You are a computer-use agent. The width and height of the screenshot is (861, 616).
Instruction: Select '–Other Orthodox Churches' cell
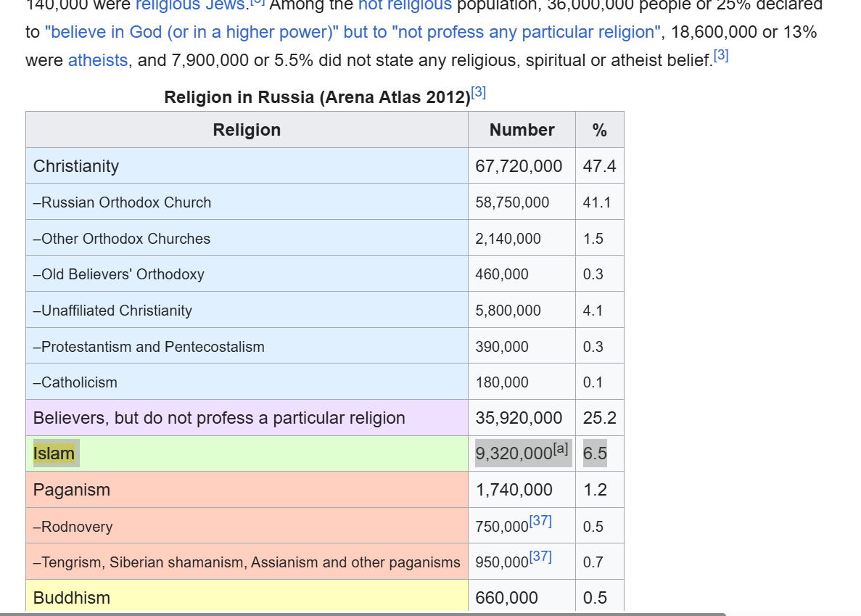(x=247, y=238)
